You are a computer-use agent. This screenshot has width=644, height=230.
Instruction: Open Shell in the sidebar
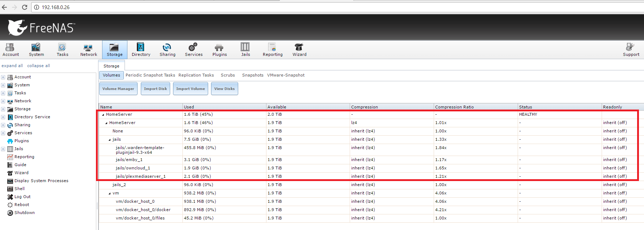20,189
